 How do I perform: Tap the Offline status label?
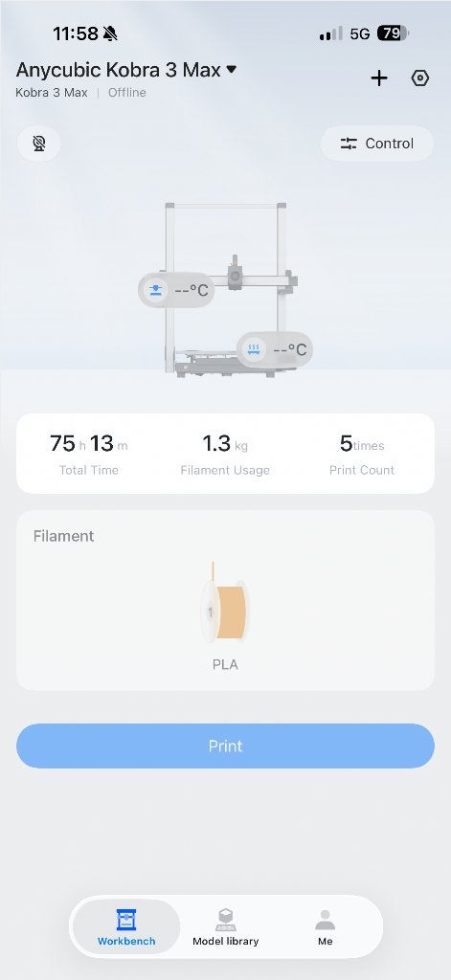127,93
